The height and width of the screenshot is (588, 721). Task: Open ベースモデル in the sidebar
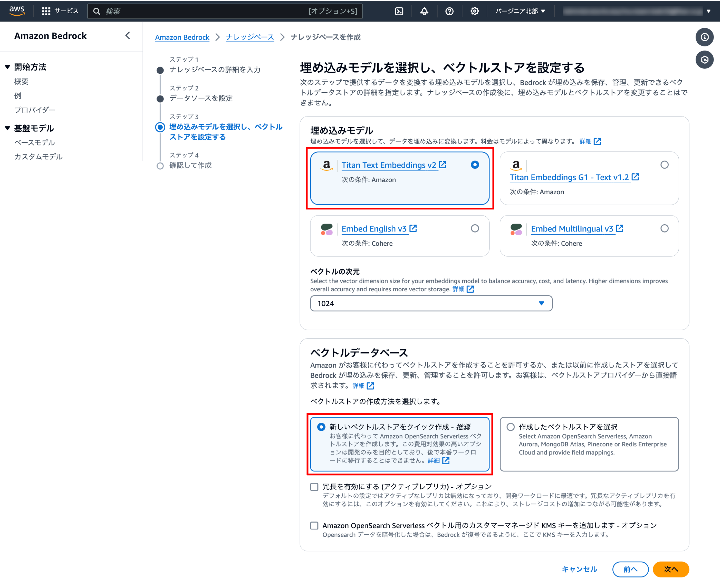(35, 143)
